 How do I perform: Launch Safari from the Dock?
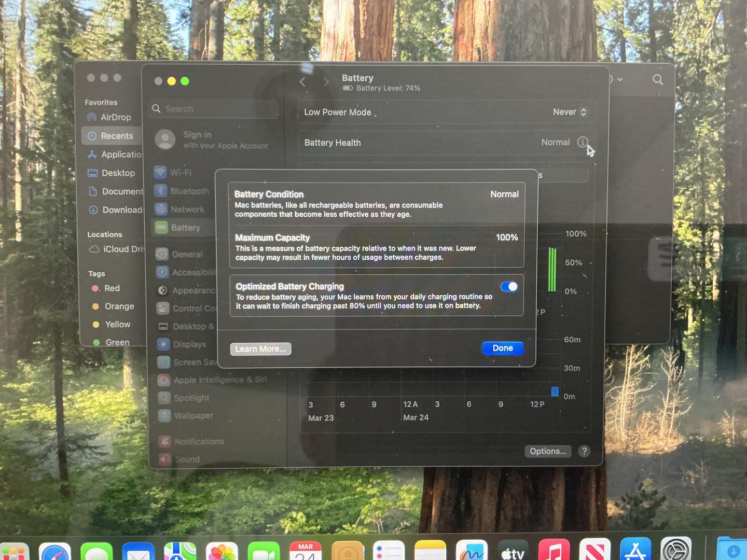pyautogui.click(x=55, y=552)
